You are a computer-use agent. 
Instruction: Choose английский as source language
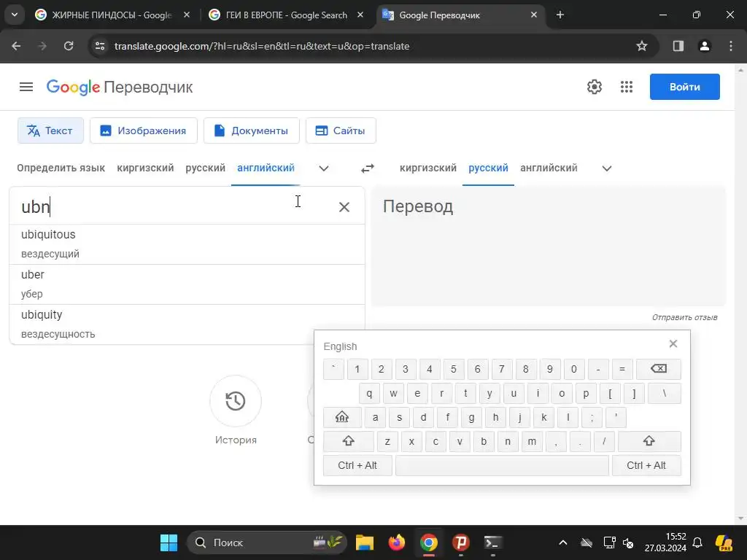click(266, 168)
